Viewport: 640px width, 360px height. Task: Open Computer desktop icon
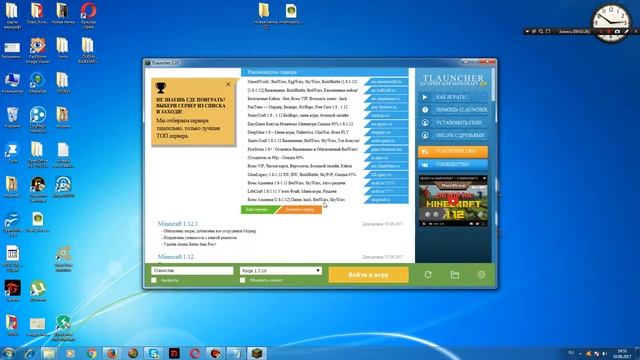(x=12, y=83)
